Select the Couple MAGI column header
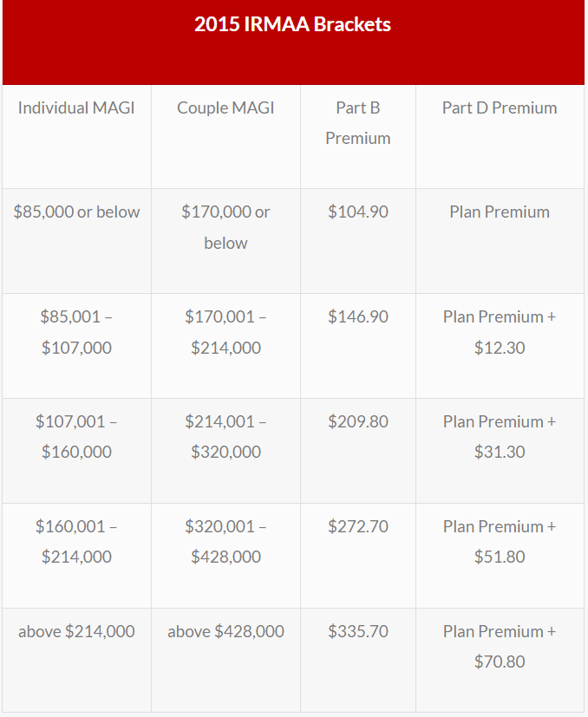 coord(225,108)
